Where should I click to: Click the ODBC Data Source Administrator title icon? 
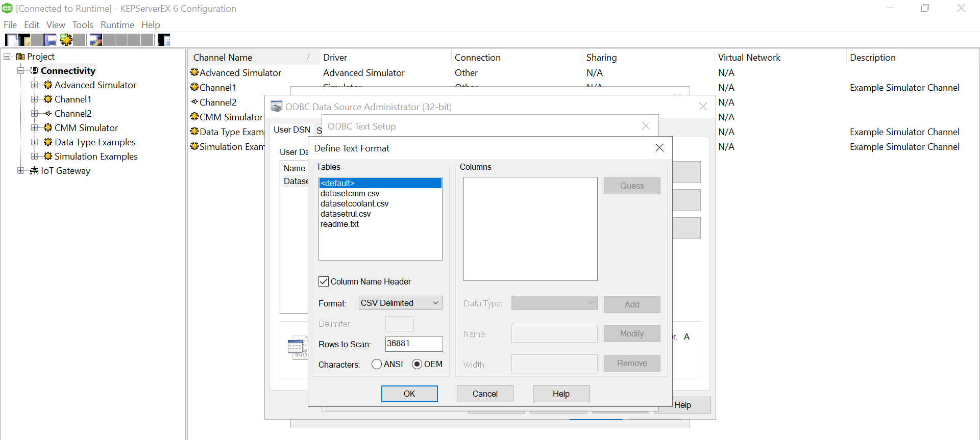coord(276,107)
